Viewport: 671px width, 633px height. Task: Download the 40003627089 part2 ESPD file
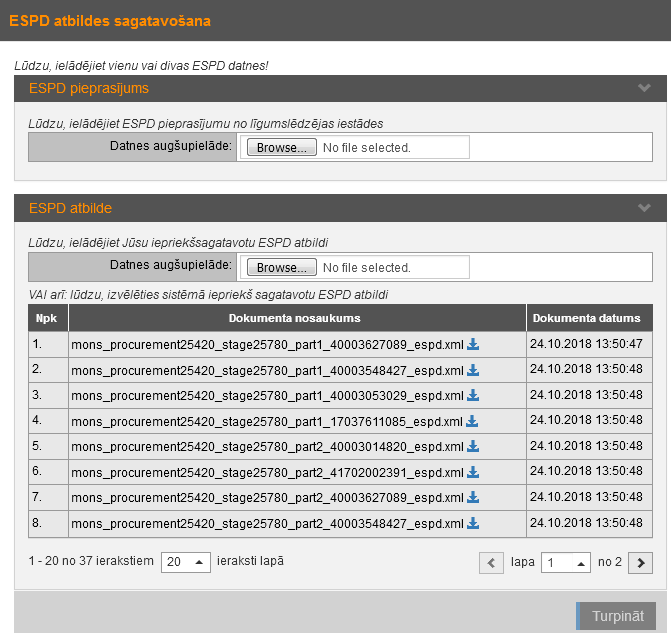(x=473, y=497)
